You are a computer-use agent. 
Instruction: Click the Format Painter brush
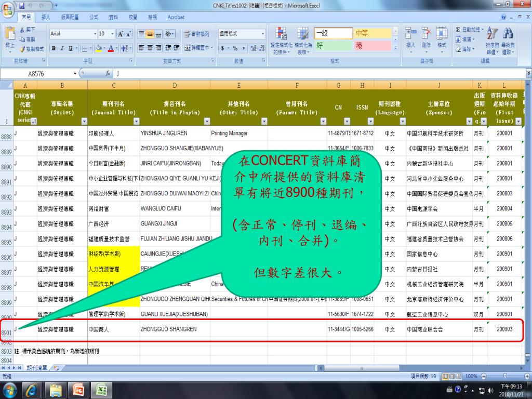coord(22,49)
